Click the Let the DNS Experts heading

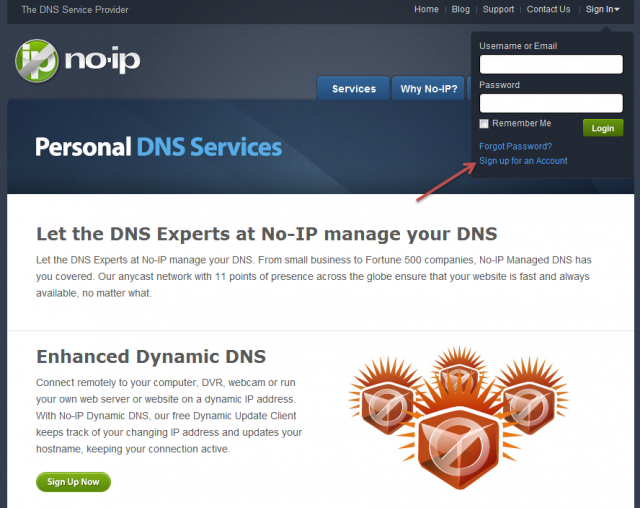267,234
